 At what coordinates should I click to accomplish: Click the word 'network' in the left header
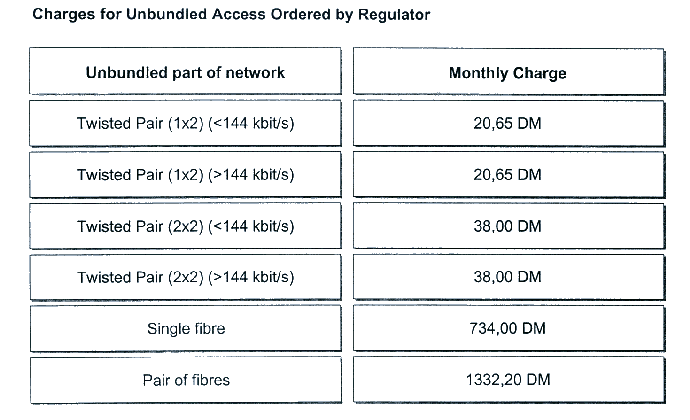coord(255,73)
